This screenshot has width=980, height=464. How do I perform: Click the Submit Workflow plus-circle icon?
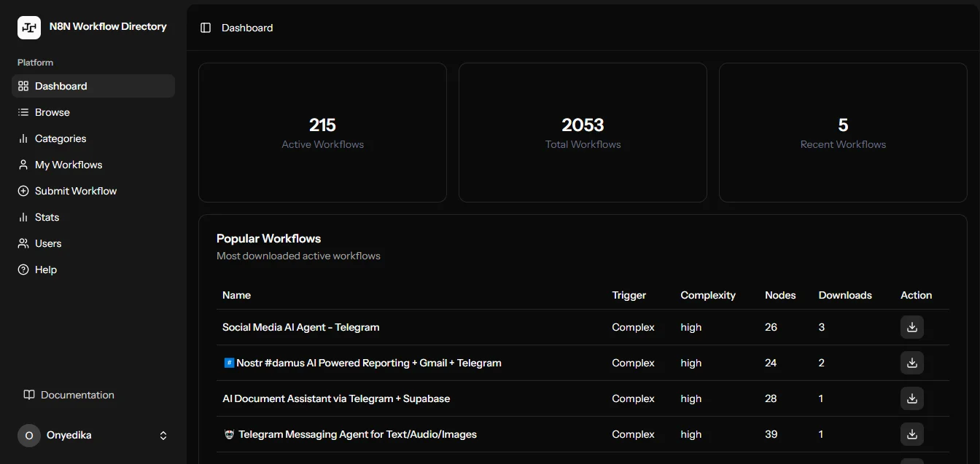(x=23, y=191)
